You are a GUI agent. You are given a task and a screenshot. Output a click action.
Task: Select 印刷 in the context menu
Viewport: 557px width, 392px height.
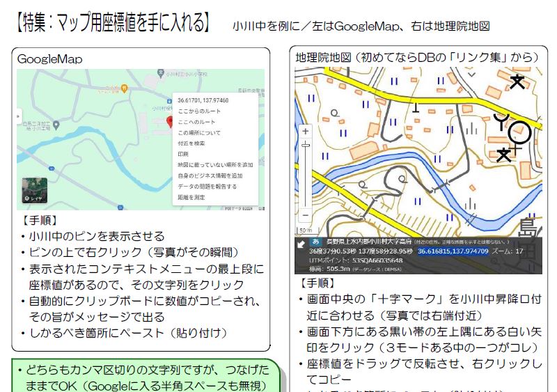tap(183, 154)
